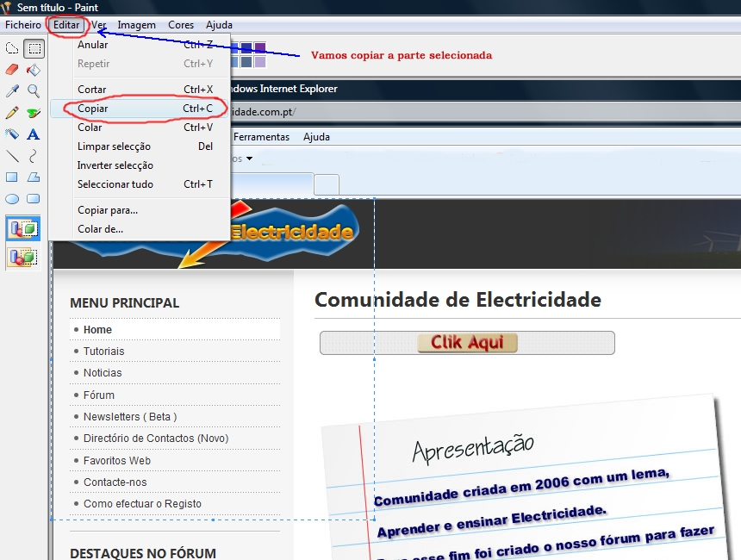This screenshot has width=741, height=560.
Task: Pick the lavender palette color
Action: 260,61
